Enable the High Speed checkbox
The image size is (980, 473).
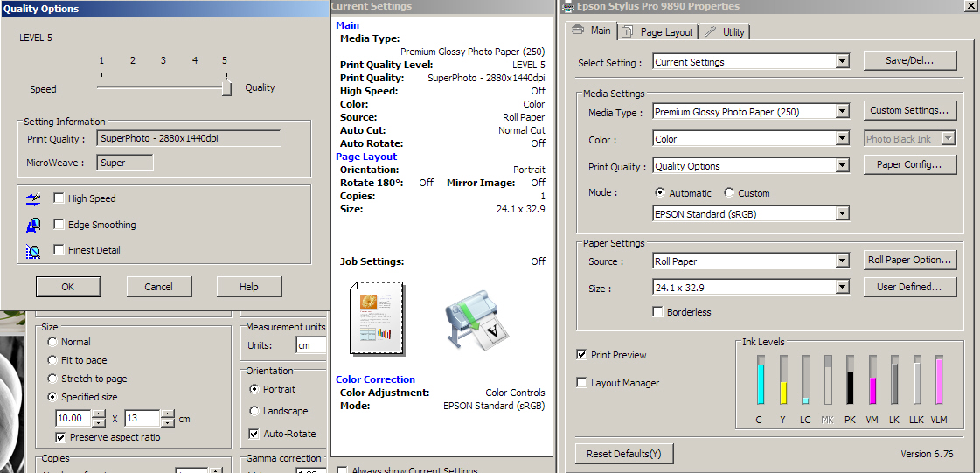(59, 198)
